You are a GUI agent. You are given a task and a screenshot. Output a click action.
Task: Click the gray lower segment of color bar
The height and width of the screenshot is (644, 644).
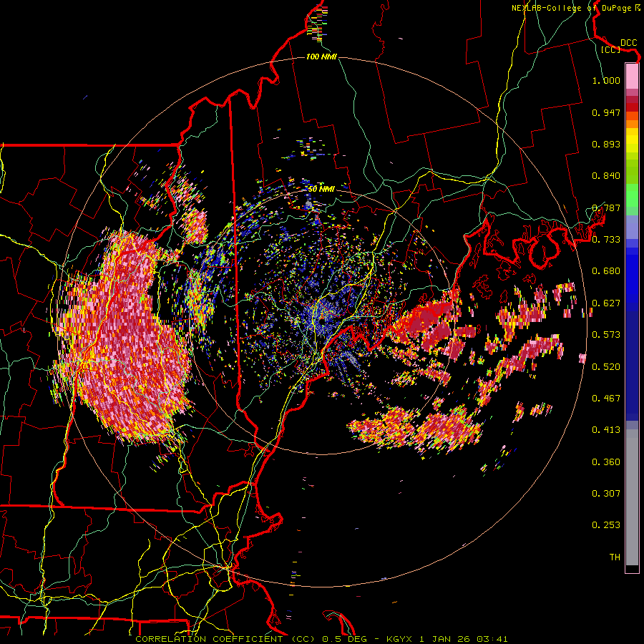pos(632,497)
